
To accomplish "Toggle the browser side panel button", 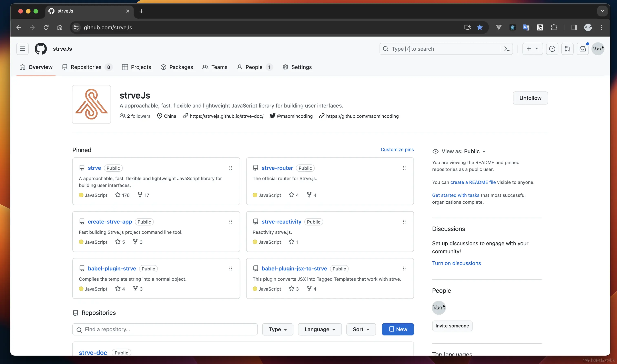I will [x=574, y=28].
